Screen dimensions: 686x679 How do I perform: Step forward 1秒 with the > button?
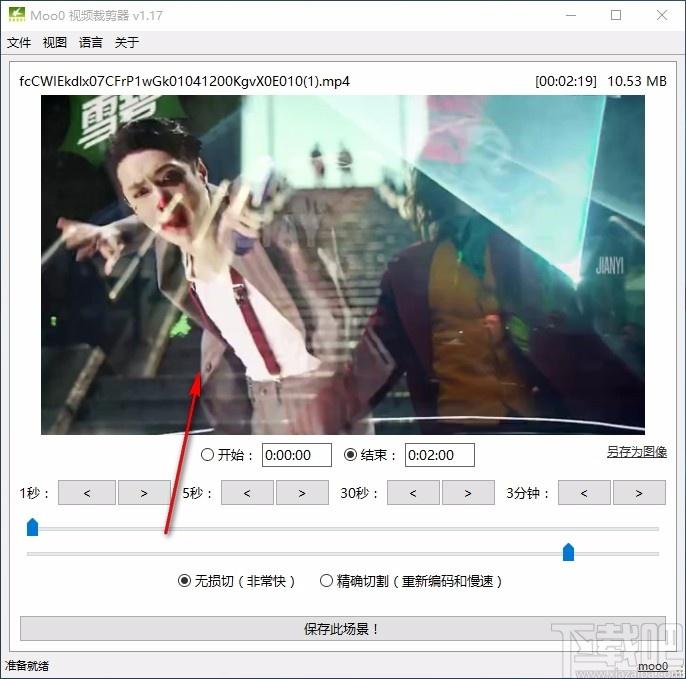point(144,493)
